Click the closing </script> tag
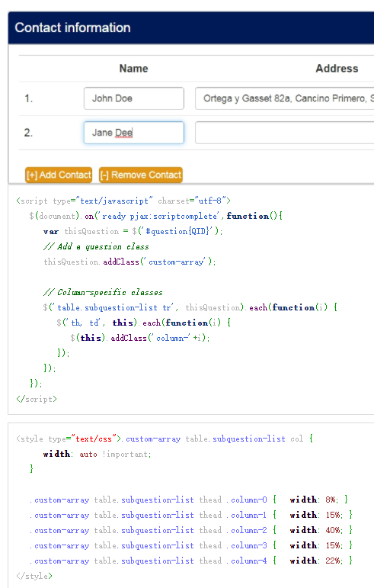The width and height of the screenshot is (374, 588). click(x=37, y=399)
